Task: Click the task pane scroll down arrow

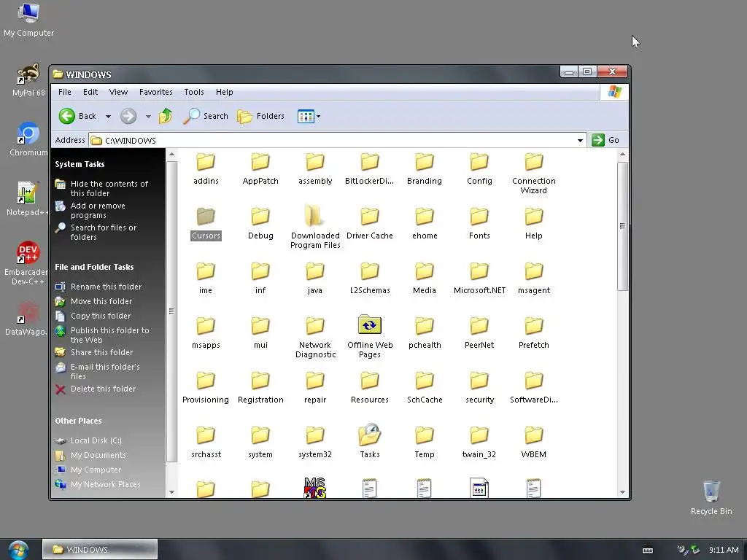Action: click(x=171, y=492)
